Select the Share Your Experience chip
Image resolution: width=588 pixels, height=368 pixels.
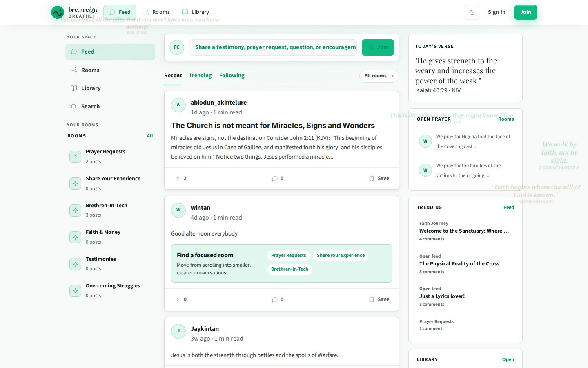(341, 256)
